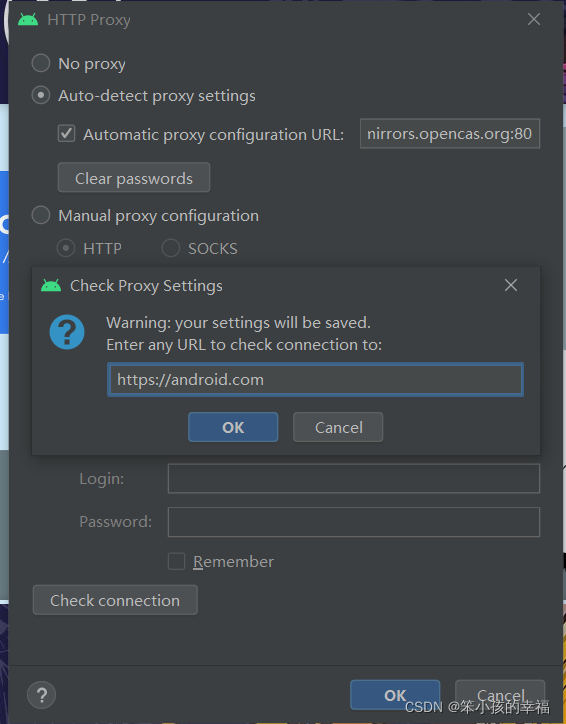Click the Clear passwords button
Viewport: 566px width, 724px height.
(x=134, y=177)
